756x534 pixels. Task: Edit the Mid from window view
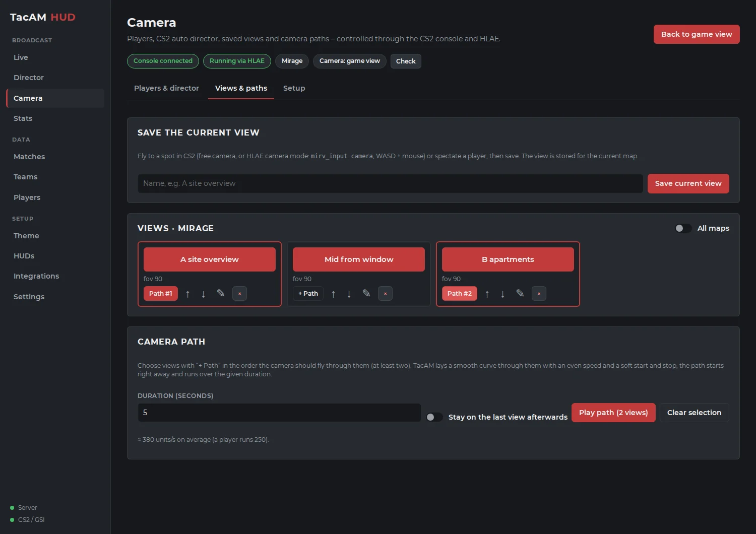pyautogui.click(x=366, y=293)
